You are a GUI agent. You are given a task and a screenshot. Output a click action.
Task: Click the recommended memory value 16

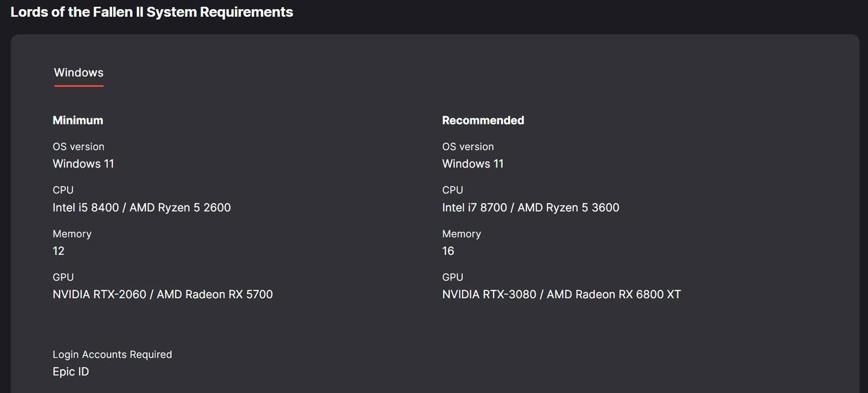pyautogui.click(x=448, y=251)
